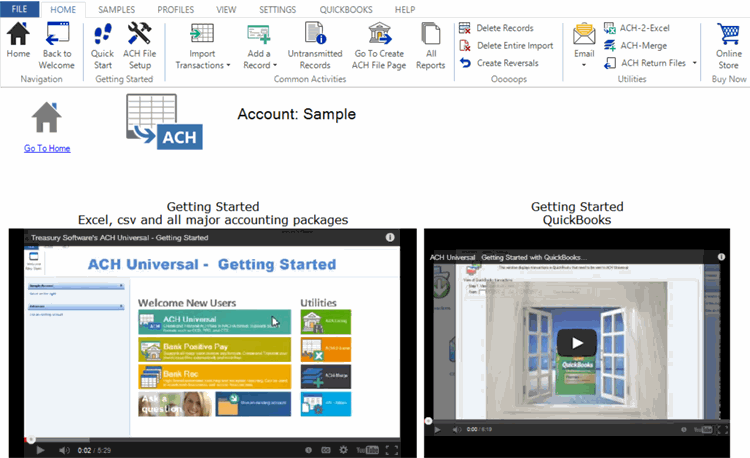Click info icon on Treasury Software video
Viewport: 750px width, 458px height.
[x=390, y=237]
